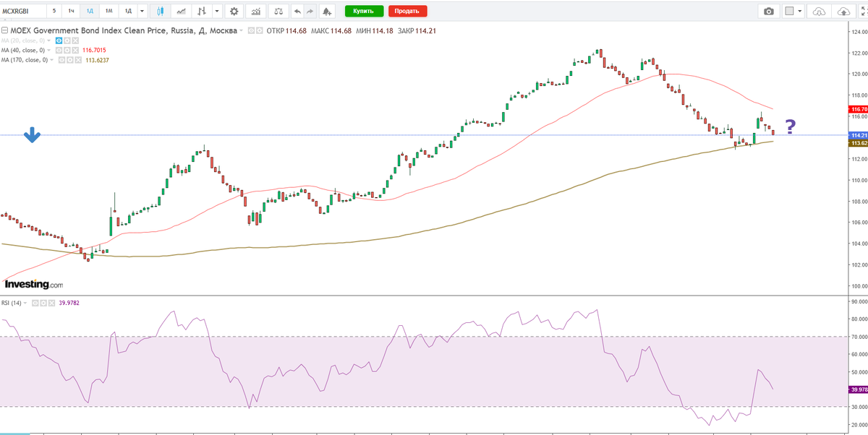Select the last 1Д timeframe before dropdown arrow
This screenshot has width=868, height=435.
click(x=128, y=11)
